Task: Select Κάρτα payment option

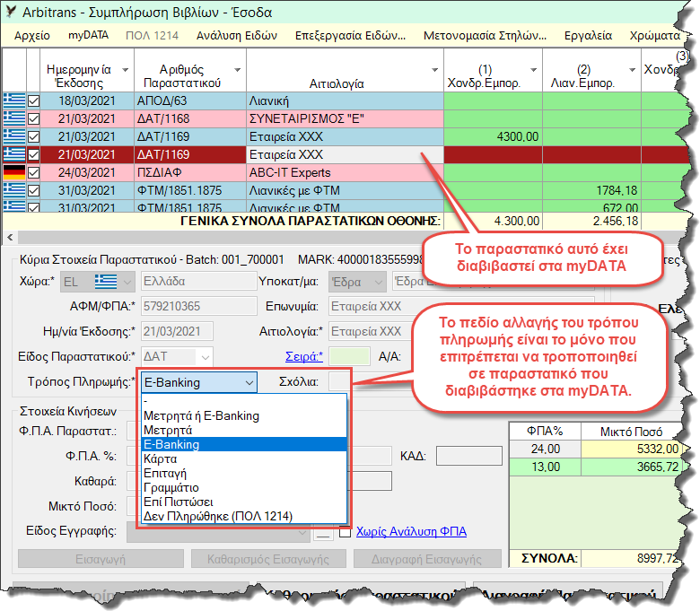Action: [244, 458]
